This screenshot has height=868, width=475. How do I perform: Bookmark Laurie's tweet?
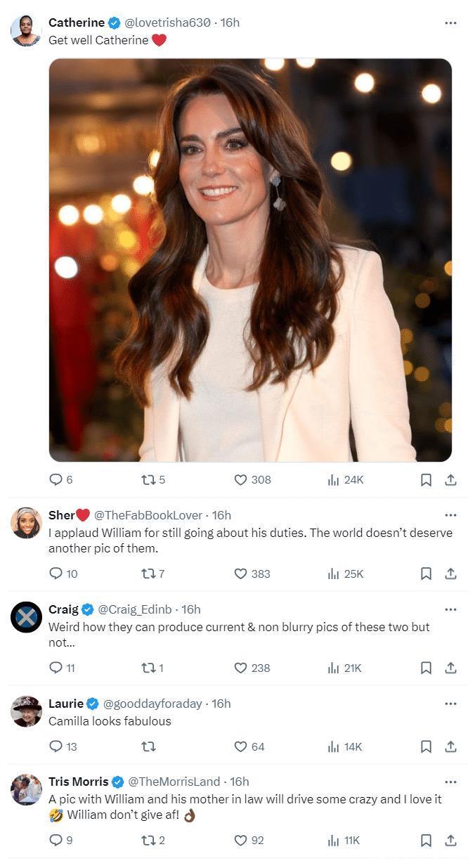click(x=426, y=746)
